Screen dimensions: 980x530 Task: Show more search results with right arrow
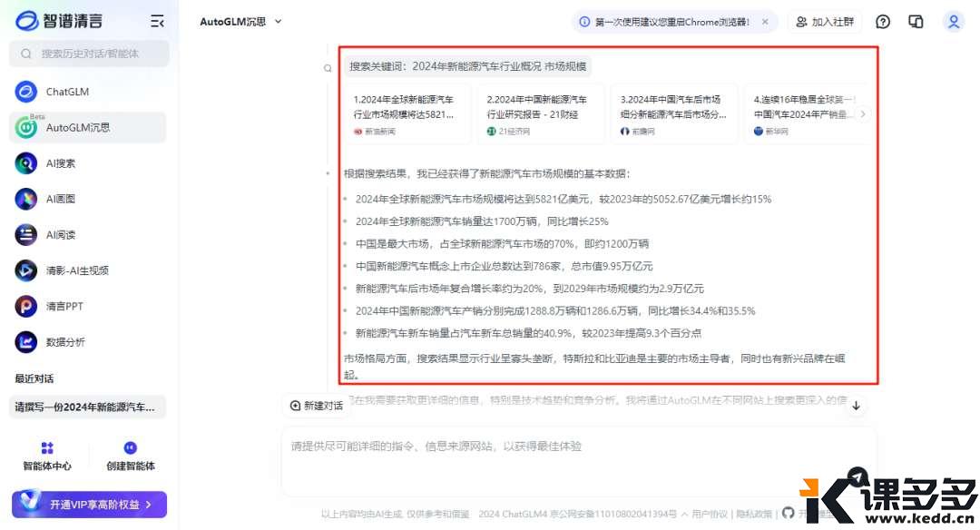pyautogui.click(x=863, y=114)
